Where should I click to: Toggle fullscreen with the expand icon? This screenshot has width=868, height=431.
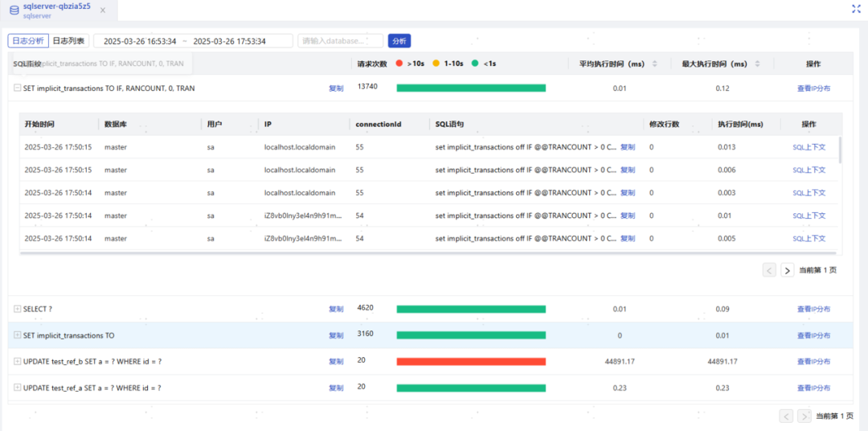coord(856,9)
